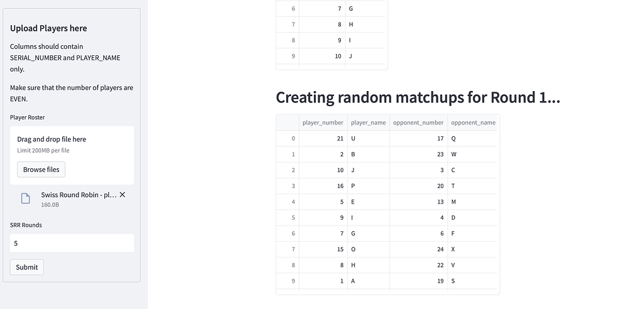Click the Round 1 matchups heading

point(418,98)
